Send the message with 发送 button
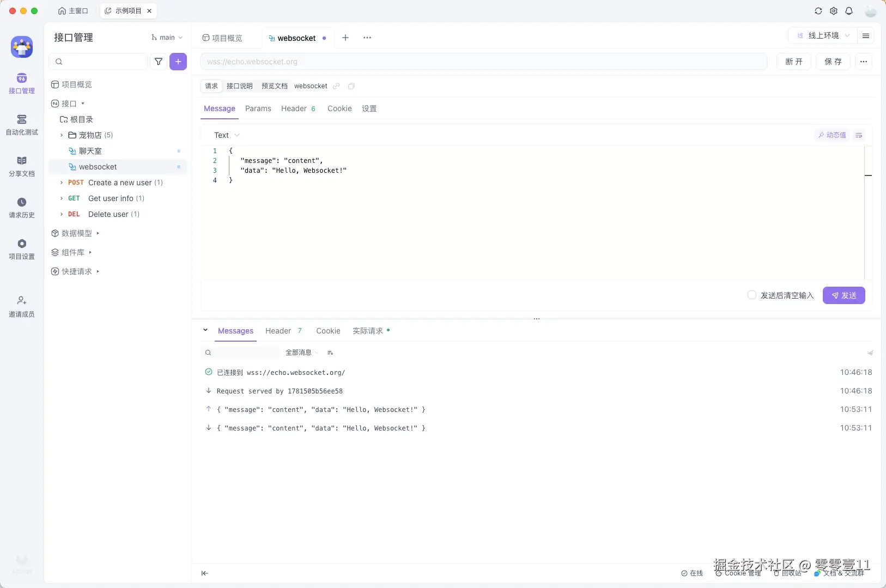 (844, 295)
